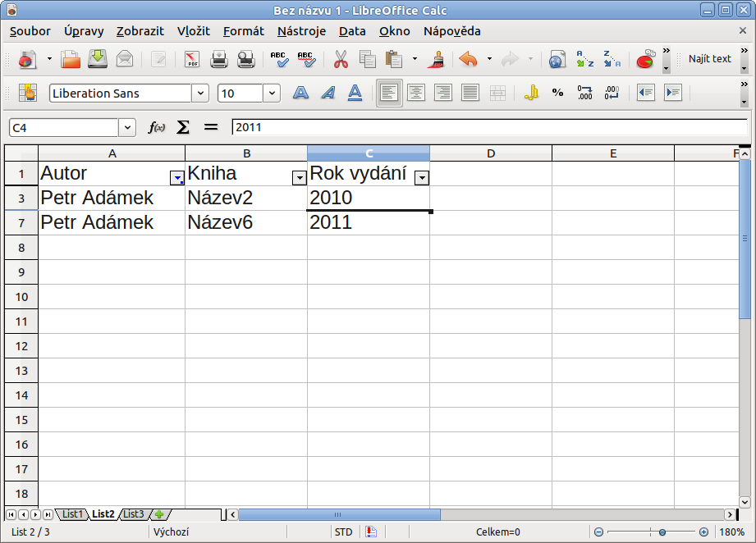
Task: Copy selection icon
Action: (x=368, y=59)
